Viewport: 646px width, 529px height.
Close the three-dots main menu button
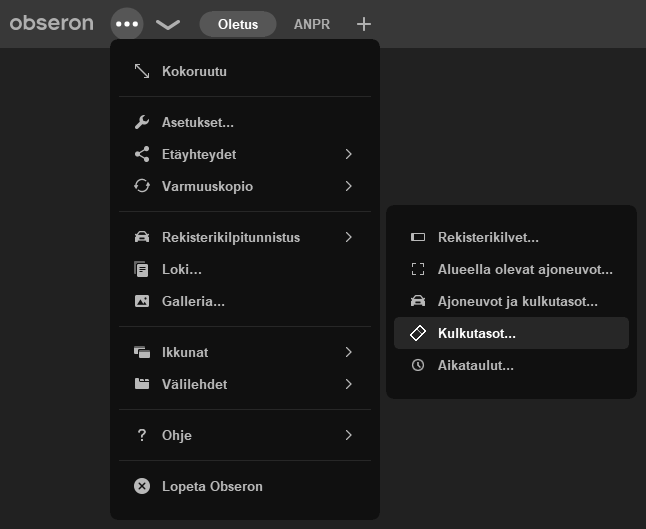point(127,24)
